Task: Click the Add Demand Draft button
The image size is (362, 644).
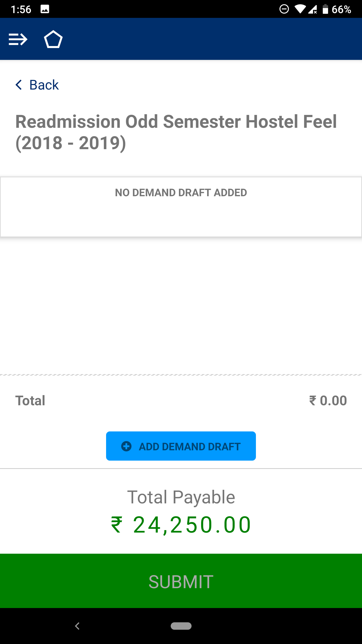Action: coord(181,446)
